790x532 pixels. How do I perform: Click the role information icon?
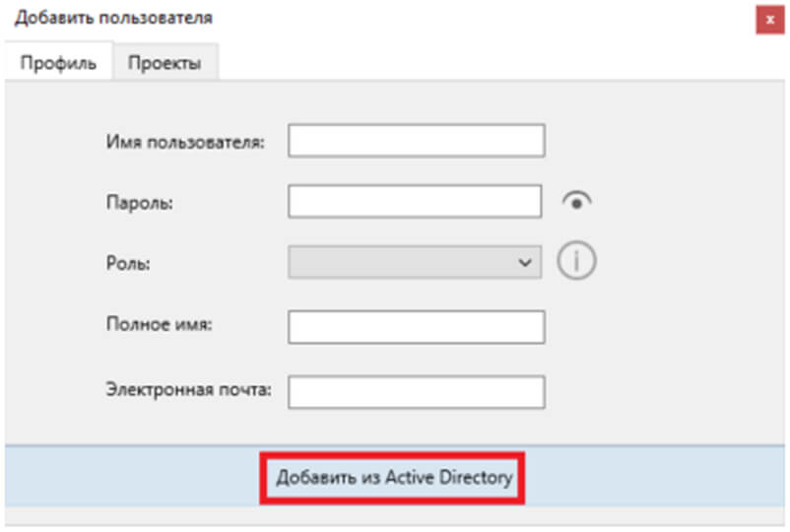576,260
